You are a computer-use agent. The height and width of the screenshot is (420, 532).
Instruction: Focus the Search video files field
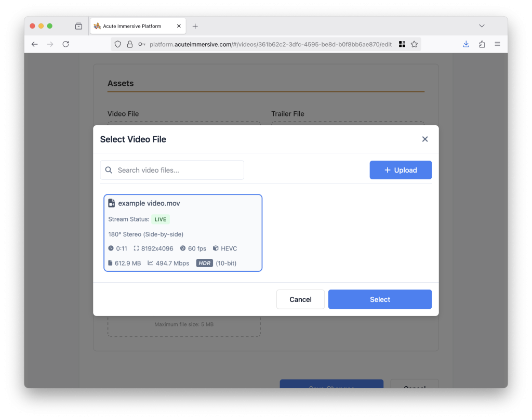[172, 170]
